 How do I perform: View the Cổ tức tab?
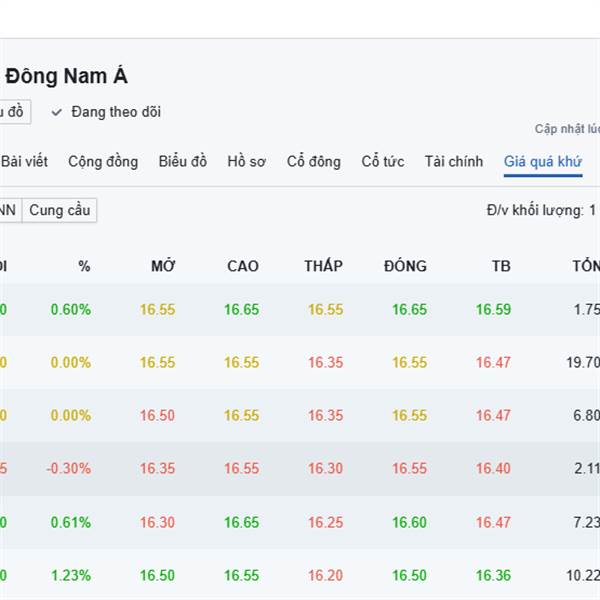[382, 161]
